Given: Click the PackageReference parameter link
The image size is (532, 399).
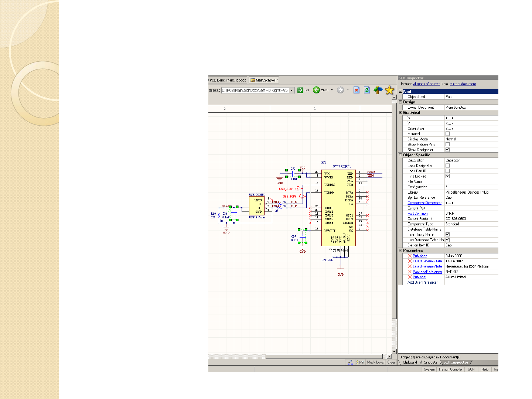Looking at the screenshot, I should click(427, 272).
